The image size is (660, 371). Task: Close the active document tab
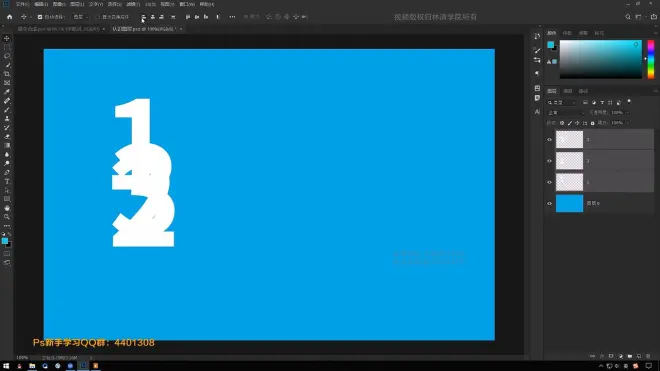(x=181, y=29)
